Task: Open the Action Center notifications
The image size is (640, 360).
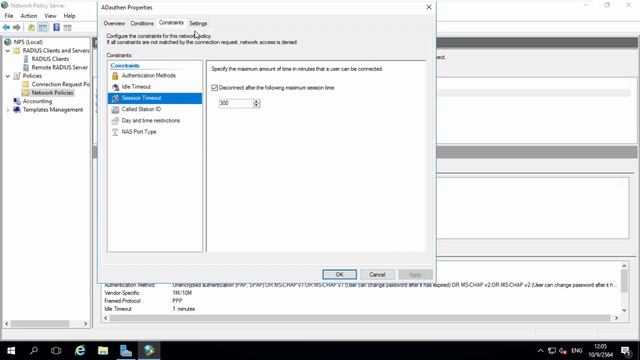Action: [626, 351]
